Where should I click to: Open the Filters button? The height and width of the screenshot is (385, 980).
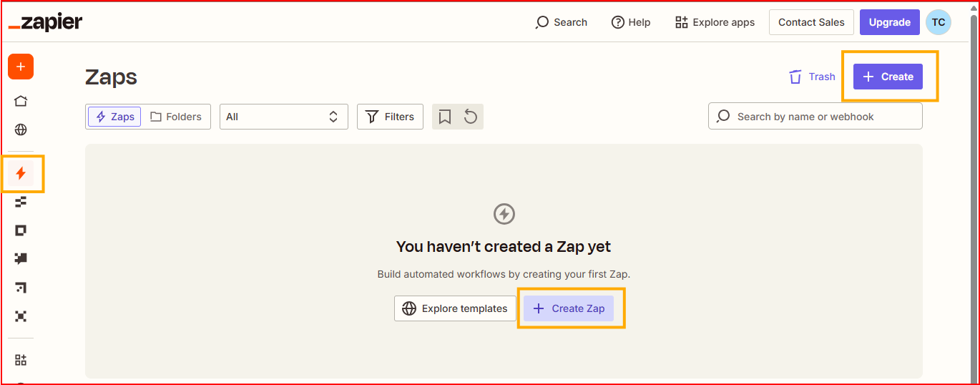click(390, 117)
